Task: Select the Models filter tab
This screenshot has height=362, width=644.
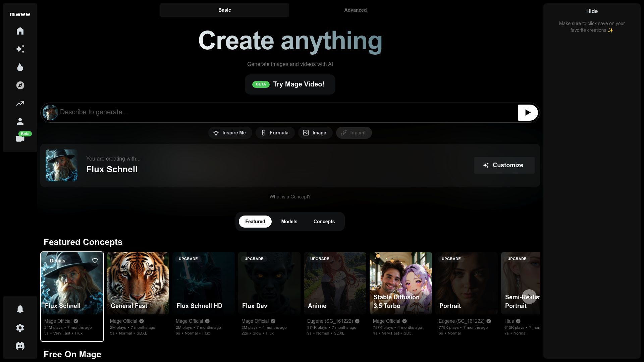Action: (x=289, y=222)
